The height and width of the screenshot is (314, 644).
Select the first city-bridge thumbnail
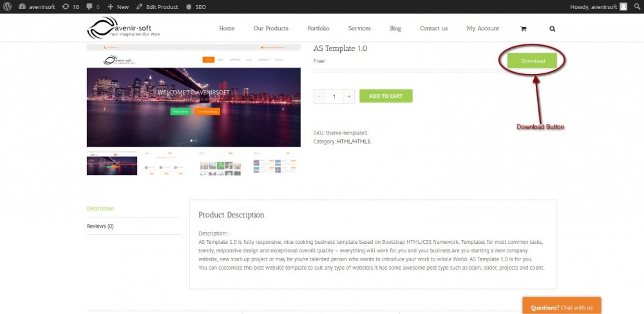coord(111,163)
